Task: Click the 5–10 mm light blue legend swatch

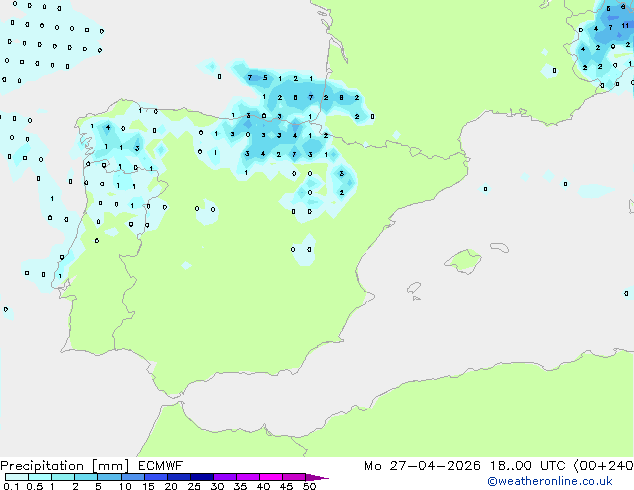Action: (x=109, y=477)
